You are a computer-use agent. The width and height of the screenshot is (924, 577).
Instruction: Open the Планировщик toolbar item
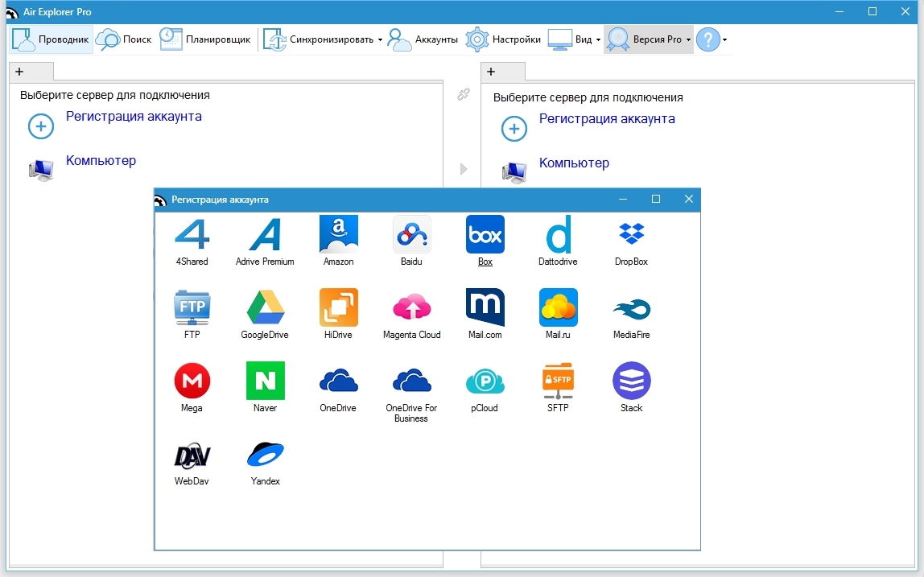(x=205, y=39)
